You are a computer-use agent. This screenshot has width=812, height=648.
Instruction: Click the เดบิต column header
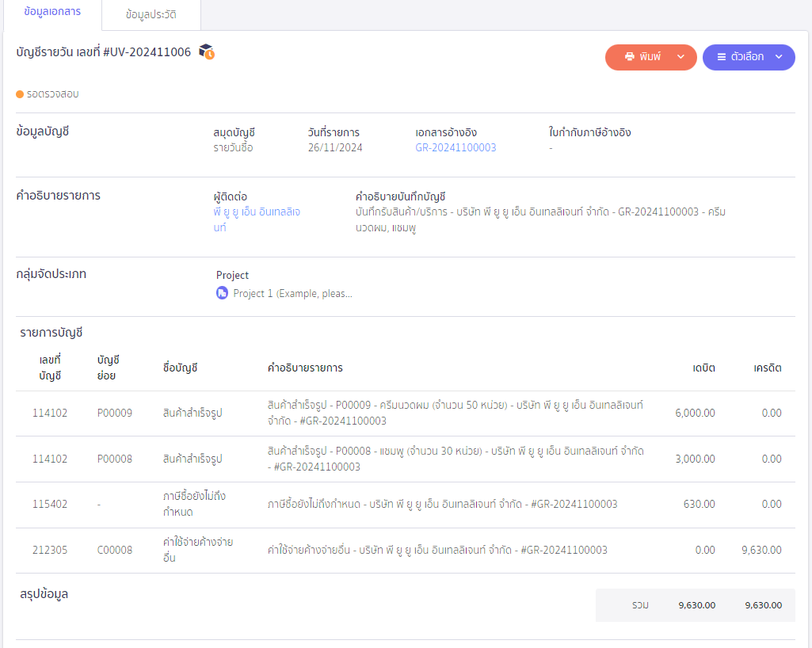(703, 368)
